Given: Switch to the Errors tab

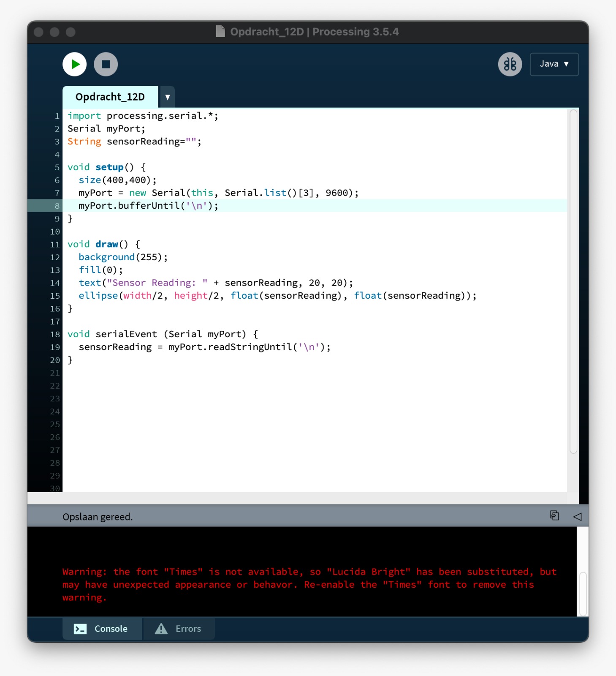Looking at the screenshot, I should [179, 629].
